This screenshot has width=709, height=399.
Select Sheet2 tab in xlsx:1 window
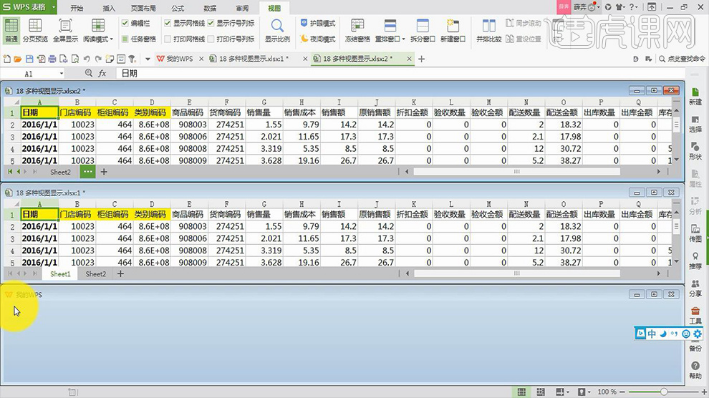click(95, 274)
